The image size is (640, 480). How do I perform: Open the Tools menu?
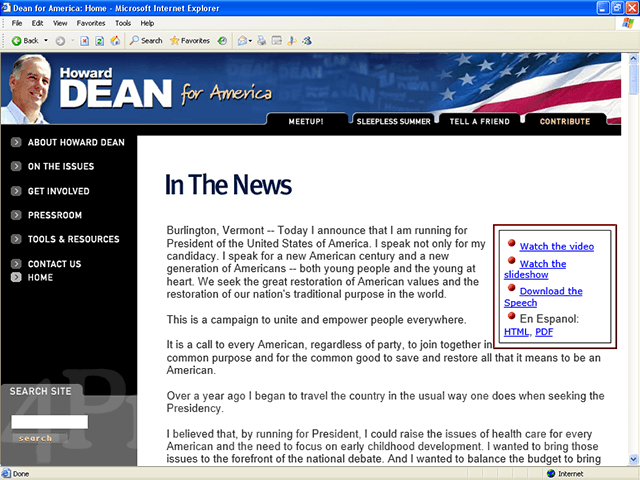[123, 23]
